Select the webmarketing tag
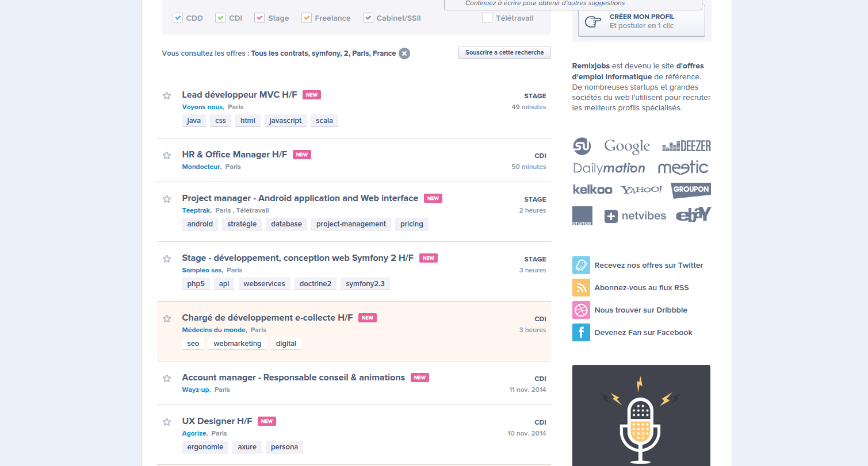 coord(238,344)
